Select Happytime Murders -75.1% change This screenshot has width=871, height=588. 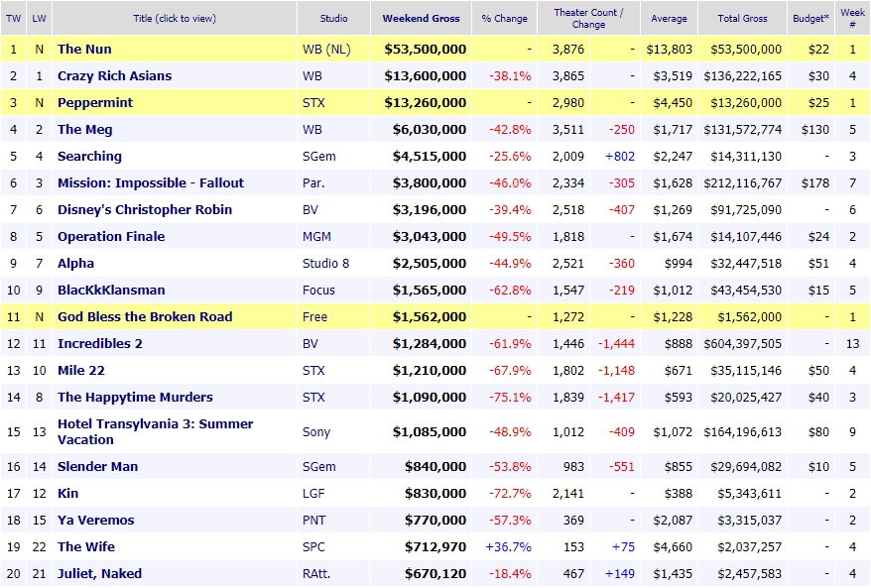coord(510,397)
